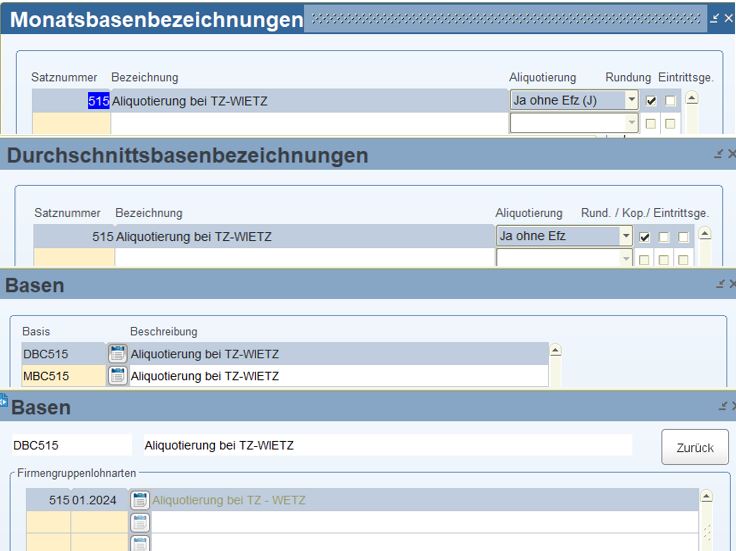The height and width of the screenshot is (551, 736).
Task: Click the scroll-up arrow in the Firmengruppenlohnarten list
Action: point(707,497)
